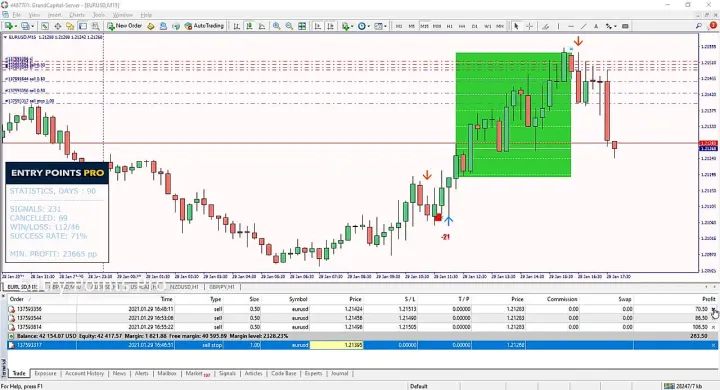The image size is (720, 390).
Task: Switch chart to Bar Chart icon
Action: tap(237, 26)
